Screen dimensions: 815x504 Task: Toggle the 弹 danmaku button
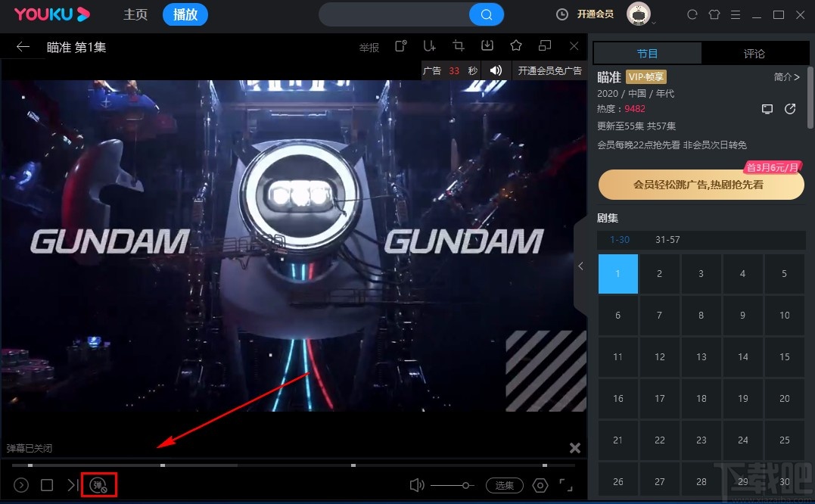[99, 485]
